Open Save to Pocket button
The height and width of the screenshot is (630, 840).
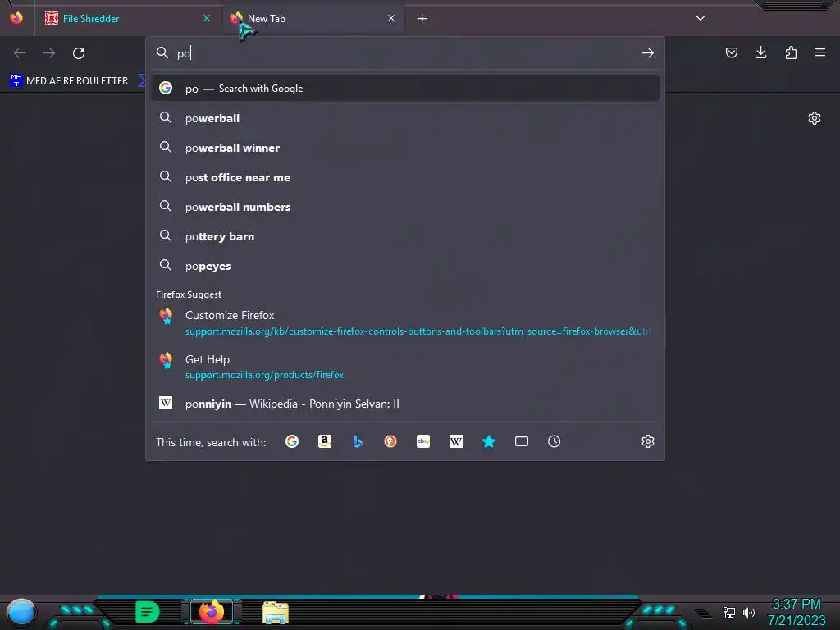click(731, 52)
